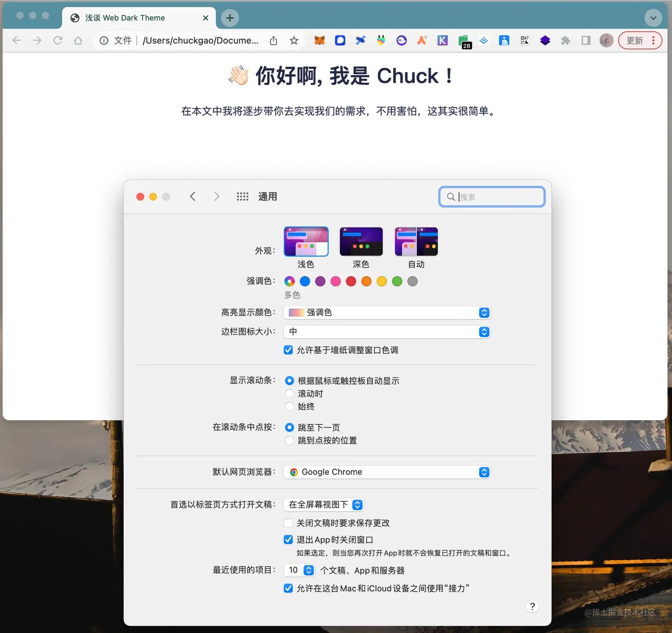Open the help question mark button
The width and height of the screenshot is (672, 633).
pos(532,606)
